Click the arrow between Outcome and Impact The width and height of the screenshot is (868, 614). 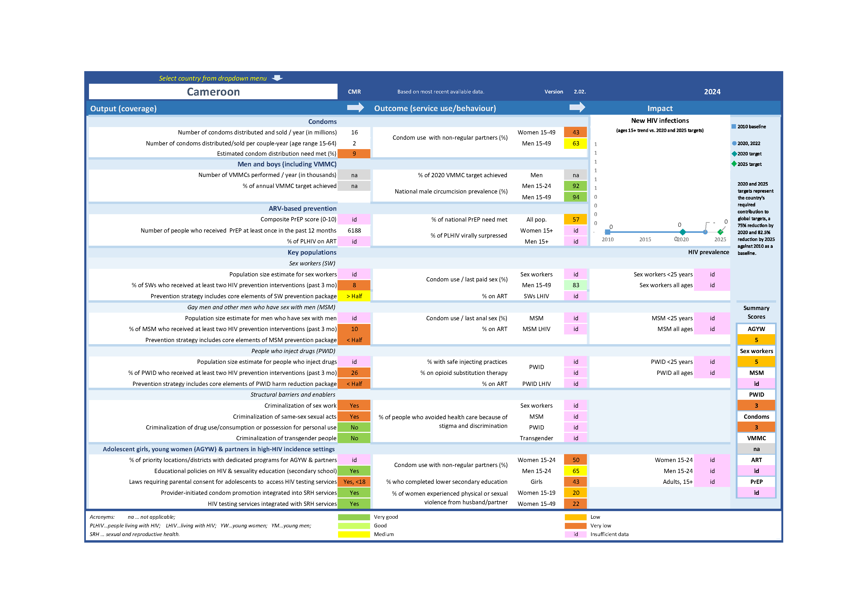[x=577, y=108]
